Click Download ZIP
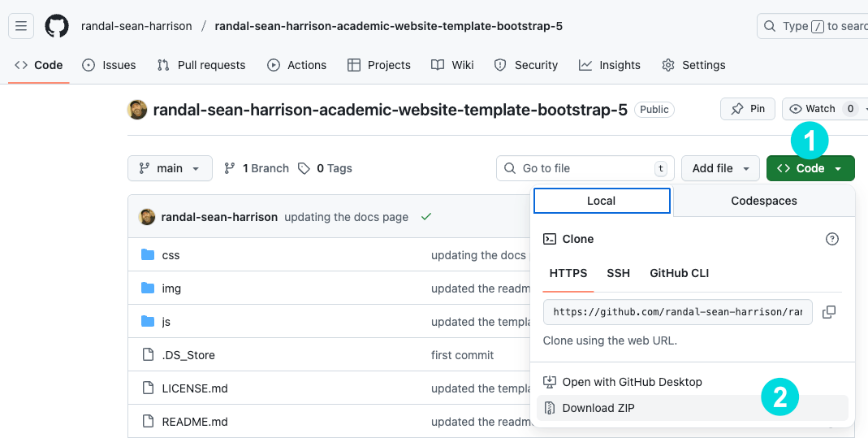Screen dimensions: 868x438 coord(598,408)
